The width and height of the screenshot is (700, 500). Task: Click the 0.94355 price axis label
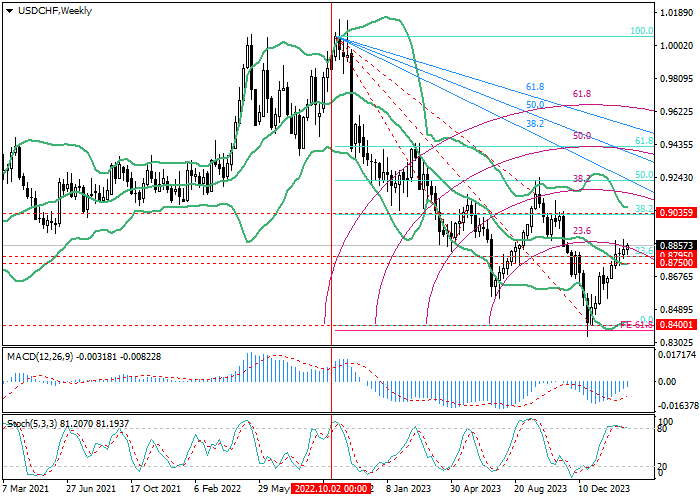(x=676, y=145)
